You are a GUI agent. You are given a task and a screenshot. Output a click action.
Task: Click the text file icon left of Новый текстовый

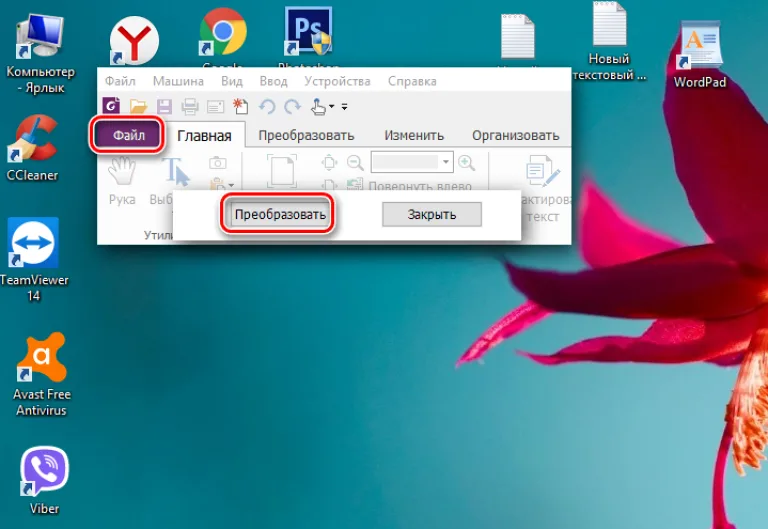tap(518, 37)
